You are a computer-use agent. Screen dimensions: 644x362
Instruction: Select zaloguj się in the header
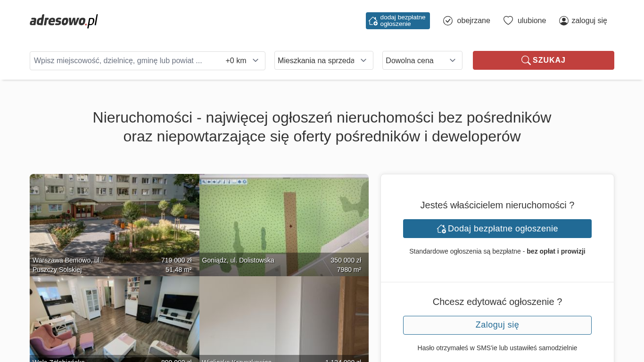tap(589, 21)
